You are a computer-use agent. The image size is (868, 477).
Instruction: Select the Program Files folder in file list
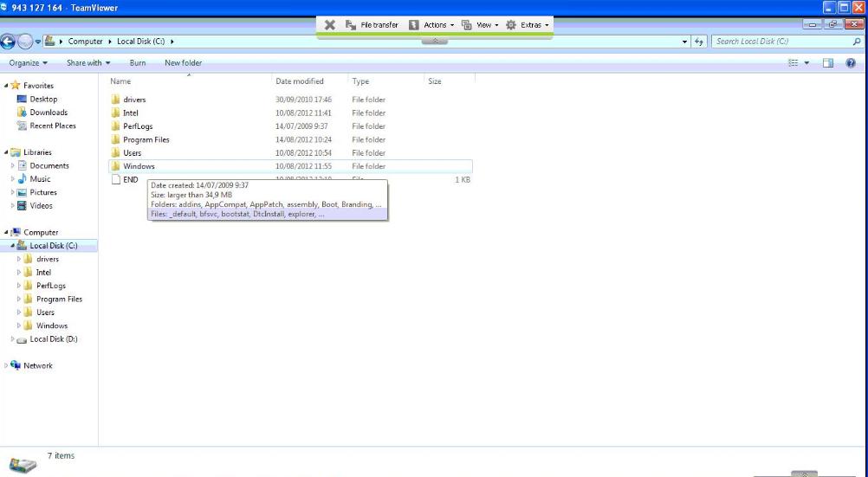pyautogui.click(x=146, y=139)
